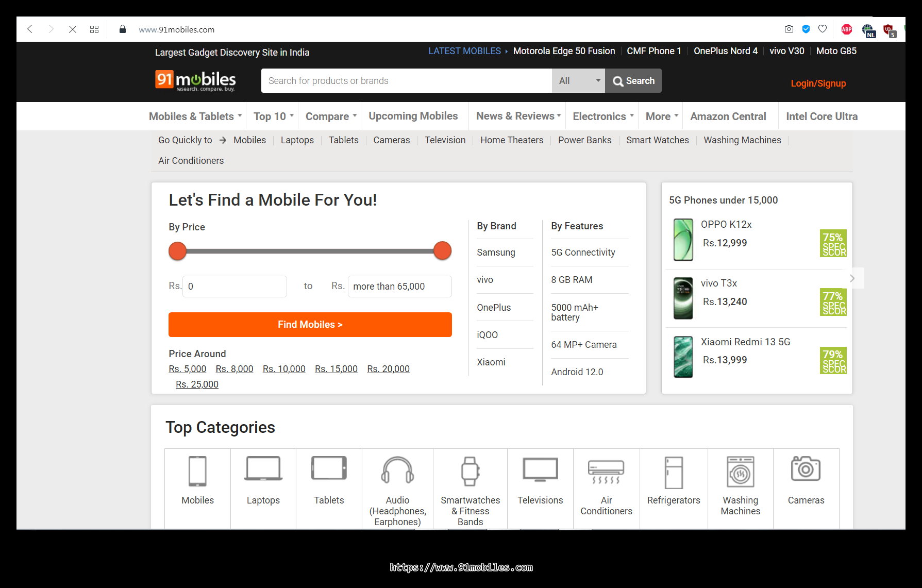Expand the More menu
The height and width of the screenshot is (588, 922).
pos(662,116)
